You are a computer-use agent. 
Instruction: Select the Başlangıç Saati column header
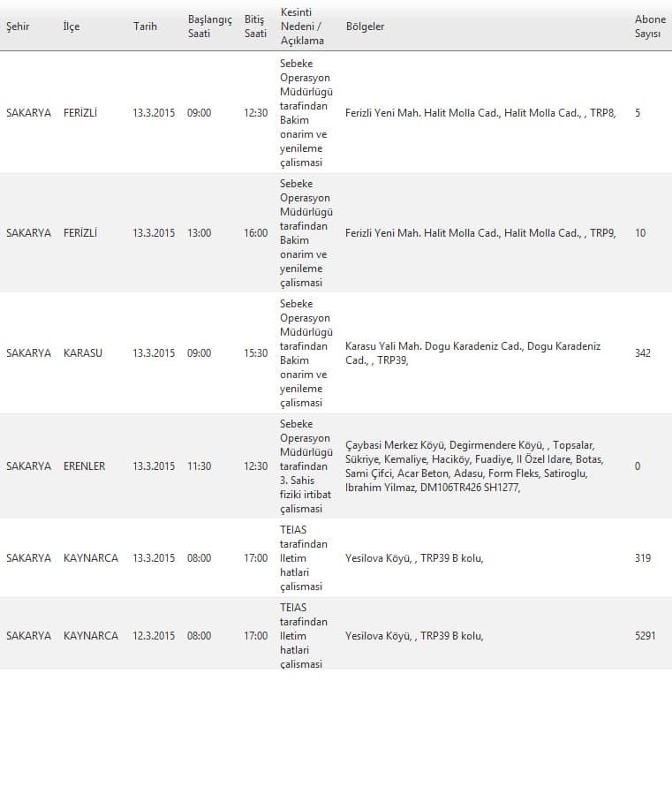tap(209, 26)
